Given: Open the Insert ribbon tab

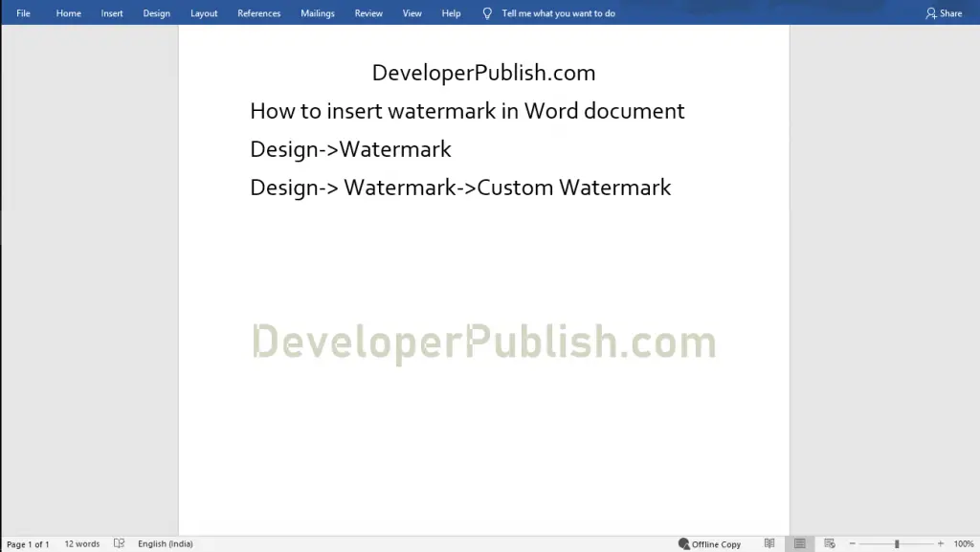Looking at the screenshot, I should pos(112,13).
